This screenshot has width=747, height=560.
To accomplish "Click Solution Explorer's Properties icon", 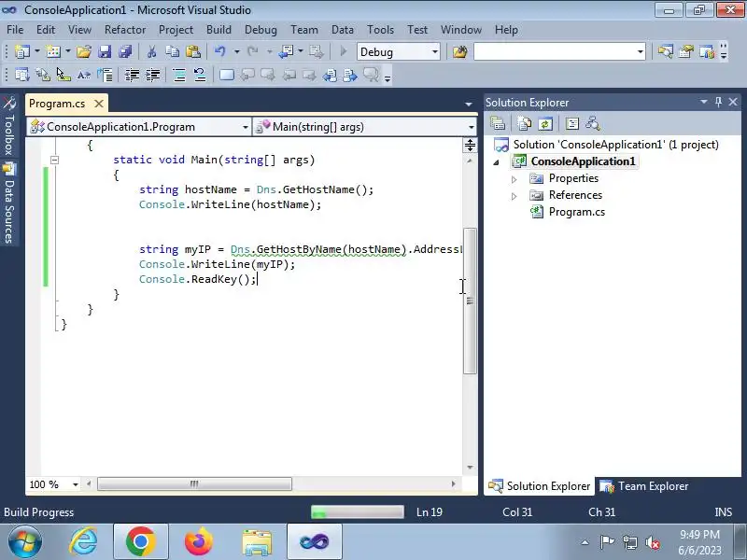I will coord(498,124).
